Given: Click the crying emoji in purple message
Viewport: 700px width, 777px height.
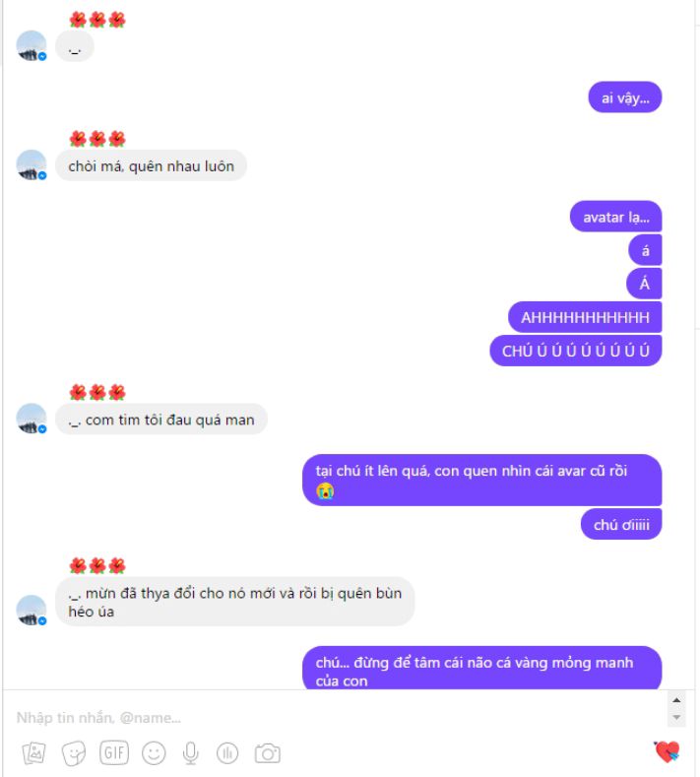Looking at the screenshot, I should point(325,490).
